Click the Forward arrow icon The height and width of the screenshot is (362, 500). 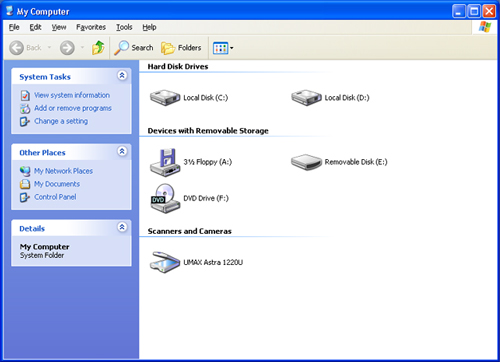(x=67, y=48)
